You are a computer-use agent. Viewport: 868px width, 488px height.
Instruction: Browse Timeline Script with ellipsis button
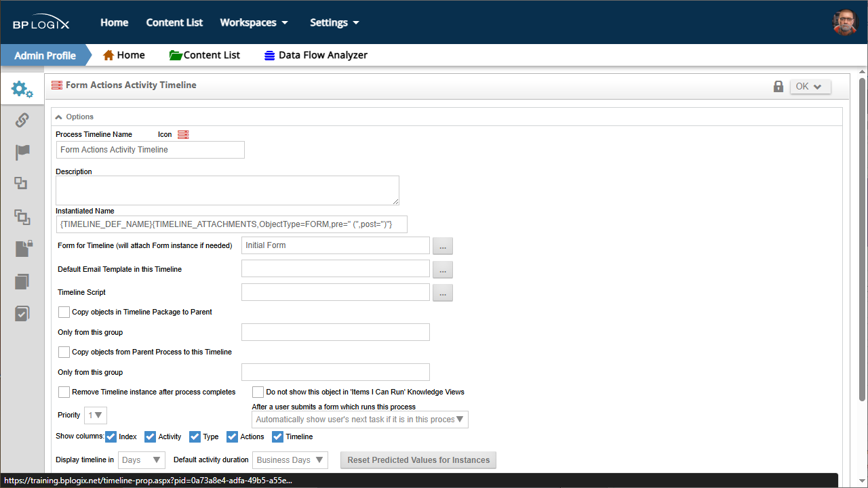443,293
